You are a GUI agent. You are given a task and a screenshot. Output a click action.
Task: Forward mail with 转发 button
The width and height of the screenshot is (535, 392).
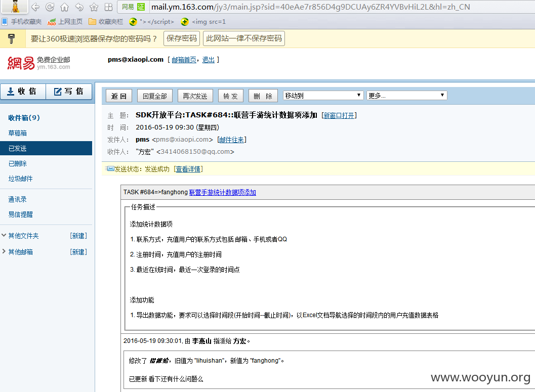[x=231, y=96]
